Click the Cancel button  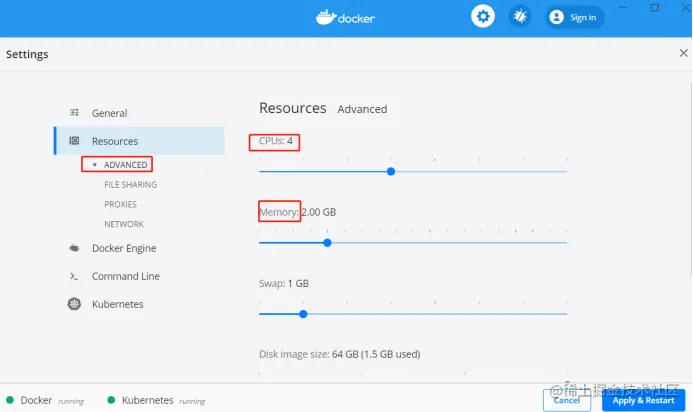point(567,400)
